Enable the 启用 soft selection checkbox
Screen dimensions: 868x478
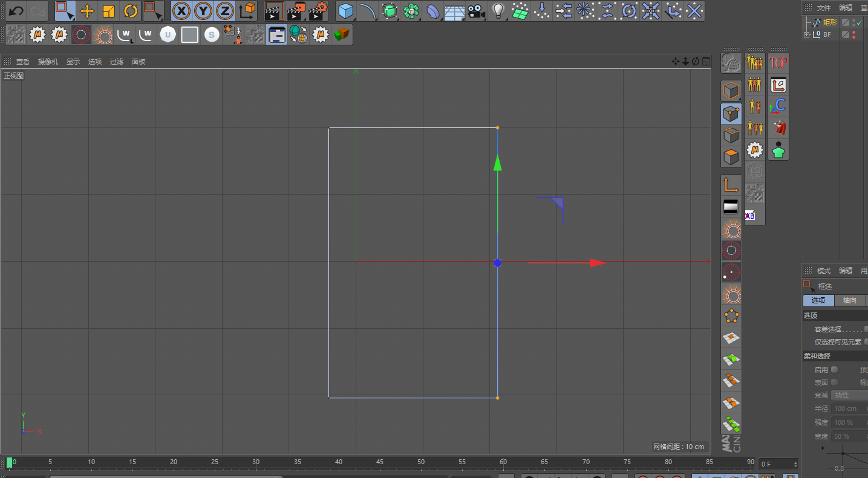[835, 369]
